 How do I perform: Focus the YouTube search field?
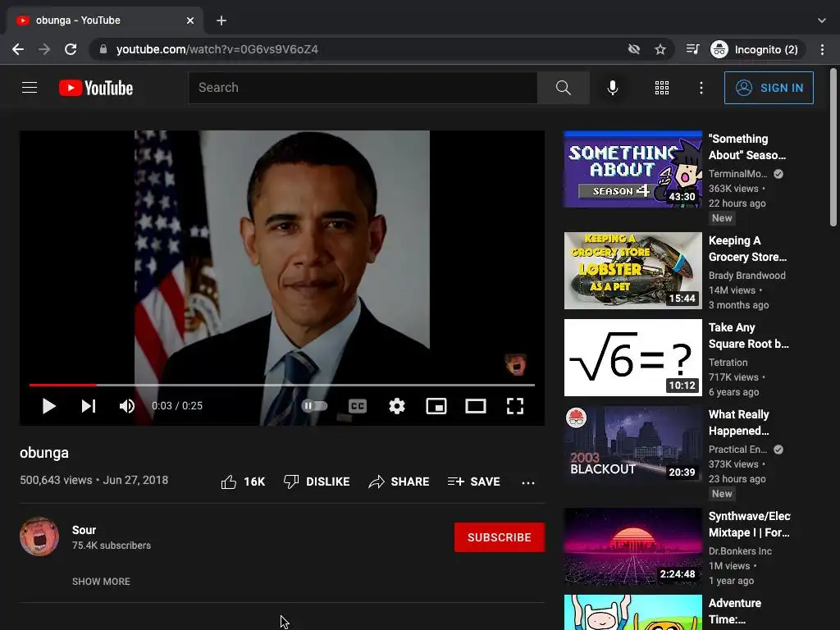(x=363, y=87)
